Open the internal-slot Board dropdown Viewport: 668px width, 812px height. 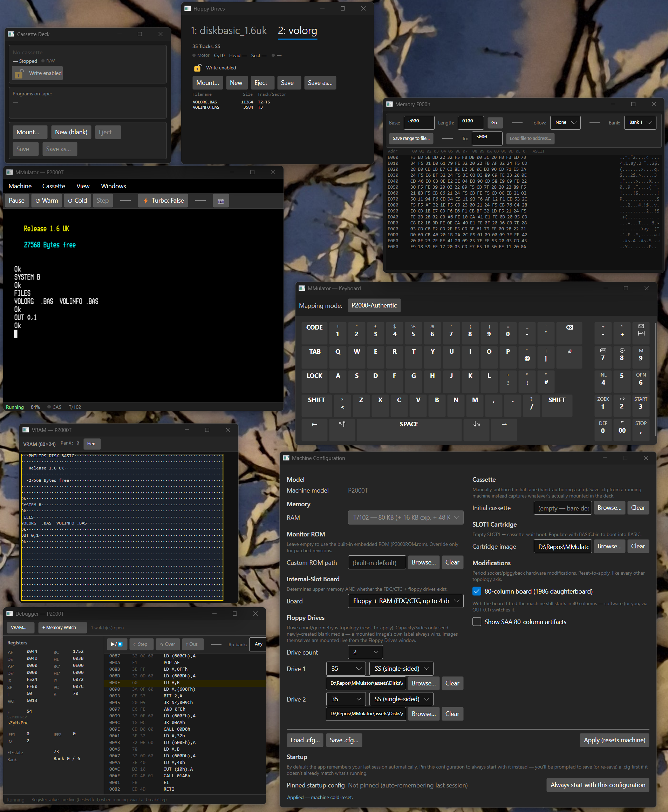click(x=405, y=601)
